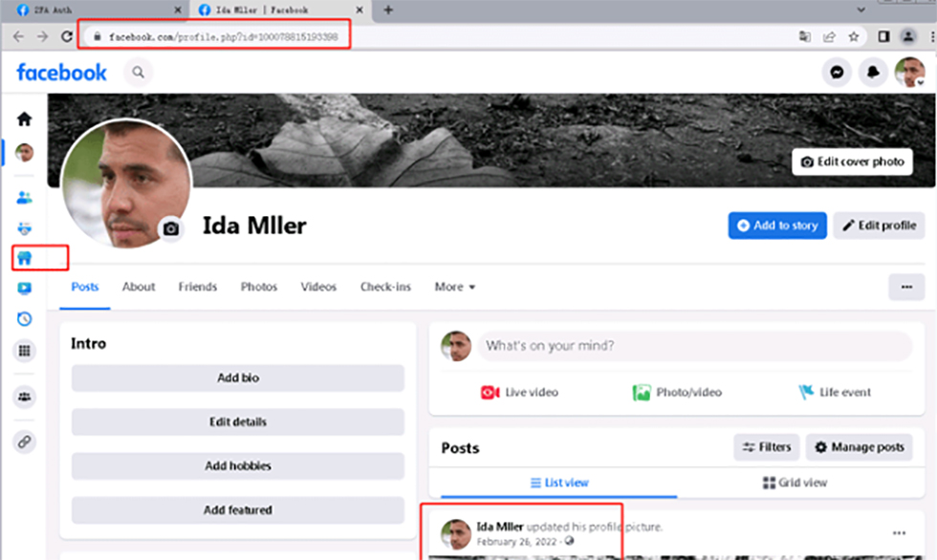Image resolution: width=937 pixels, height=560 pixels.
Task: Open Marketplace icon in left sidebar
Action: pyautogui.click(x=26, y=258)
